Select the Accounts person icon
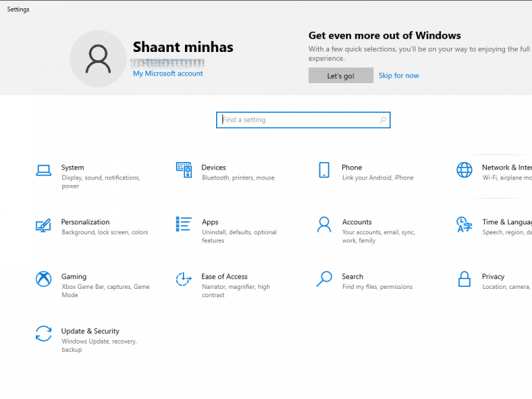 point(324,224)
